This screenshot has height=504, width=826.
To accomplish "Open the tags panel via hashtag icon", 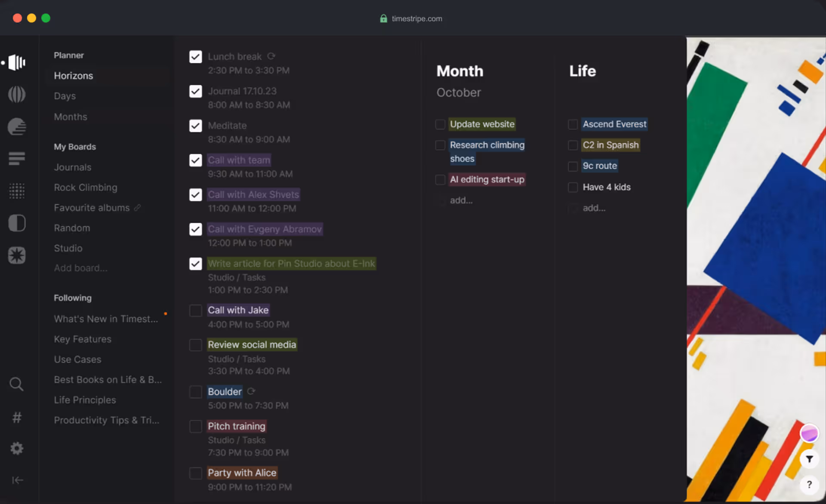I will coord(16,417).
